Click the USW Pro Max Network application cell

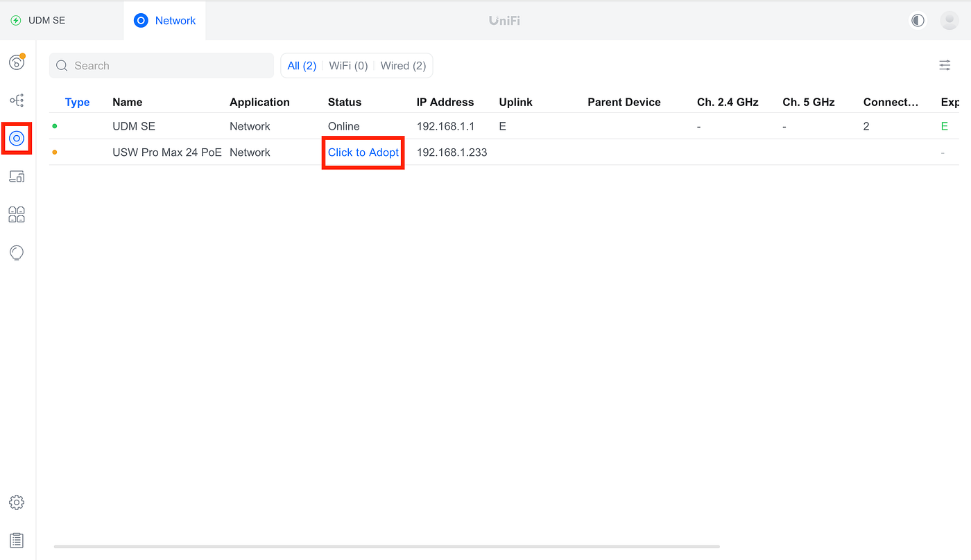pos(250,152)
